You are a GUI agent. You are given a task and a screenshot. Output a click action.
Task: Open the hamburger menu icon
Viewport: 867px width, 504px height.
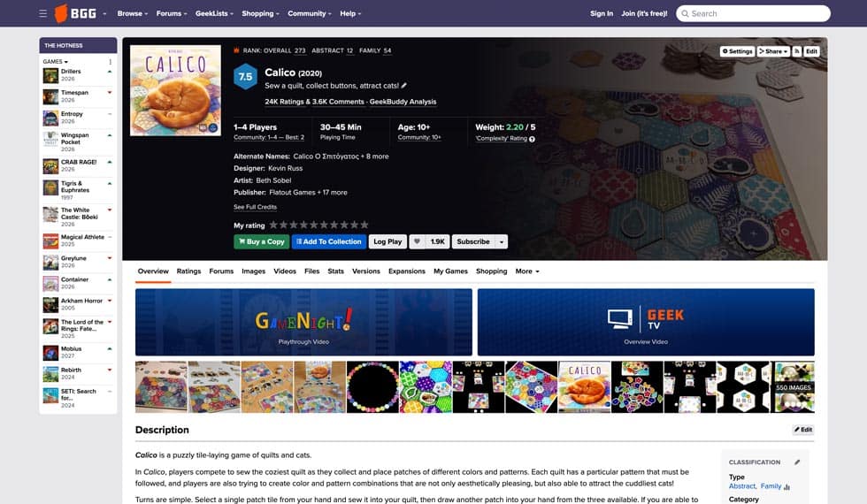(x=42, y=13)
